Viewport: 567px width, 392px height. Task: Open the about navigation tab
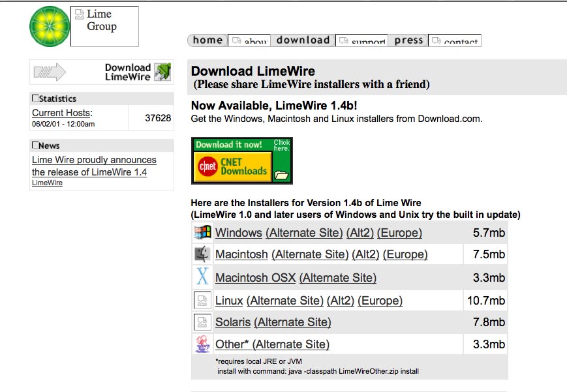click(x=249, y=40)
